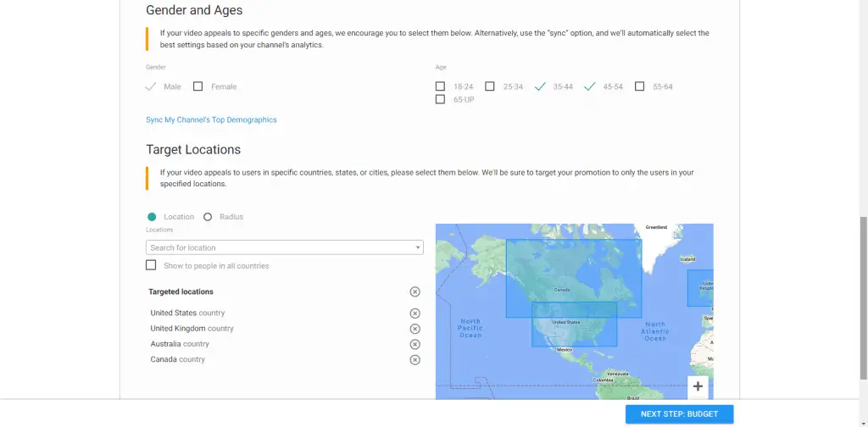Open the location search dropdown arrow

point(418,248)
